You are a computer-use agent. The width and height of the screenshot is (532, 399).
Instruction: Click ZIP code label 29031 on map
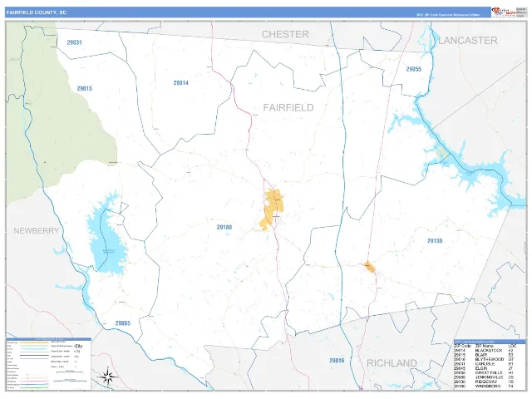pyautogui.click(x=74, y=42)
